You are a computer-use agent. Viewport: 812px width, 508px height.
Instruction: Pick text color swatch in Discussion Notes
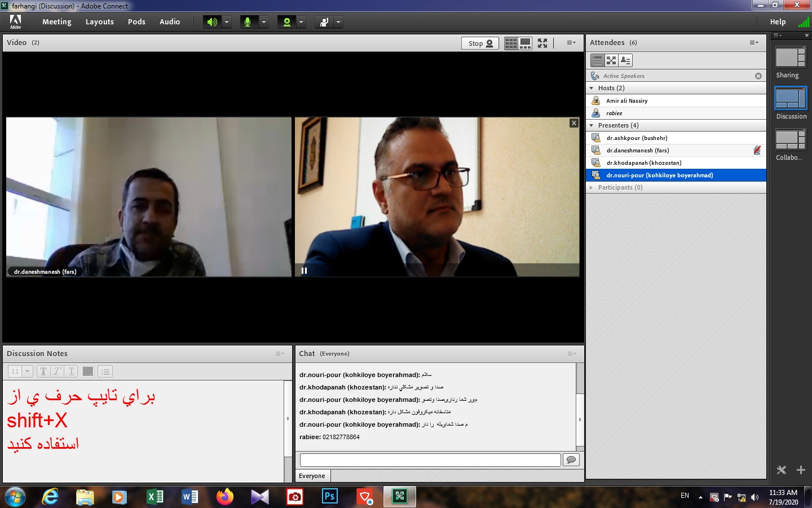click(88, 371)
